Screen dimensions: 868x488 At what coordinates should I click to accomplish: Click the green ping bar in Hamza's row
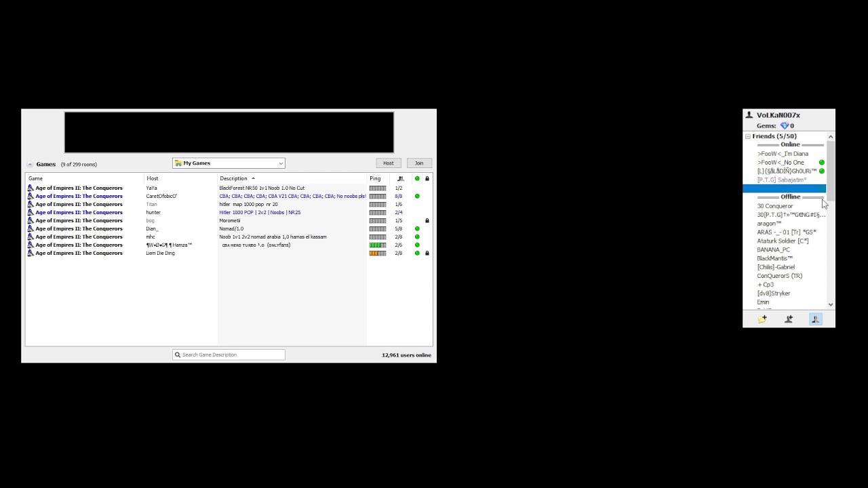(378, 245)
